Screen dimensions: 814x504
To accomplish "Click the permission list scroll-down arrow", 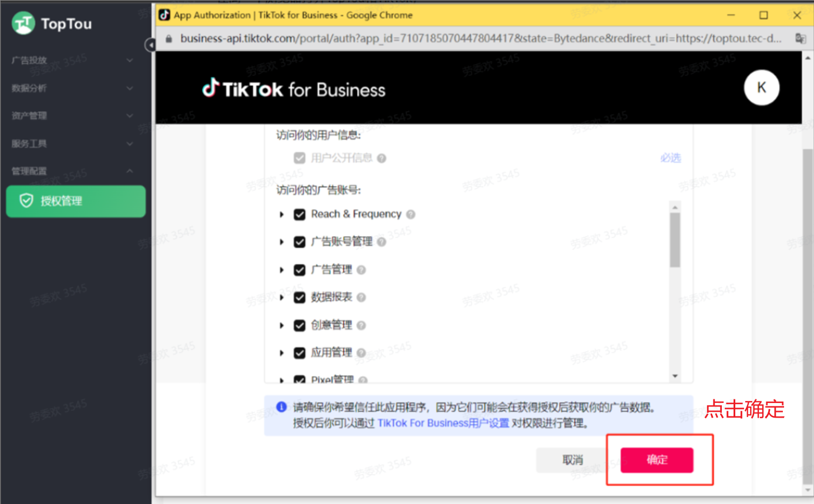I will click(675, 376).
